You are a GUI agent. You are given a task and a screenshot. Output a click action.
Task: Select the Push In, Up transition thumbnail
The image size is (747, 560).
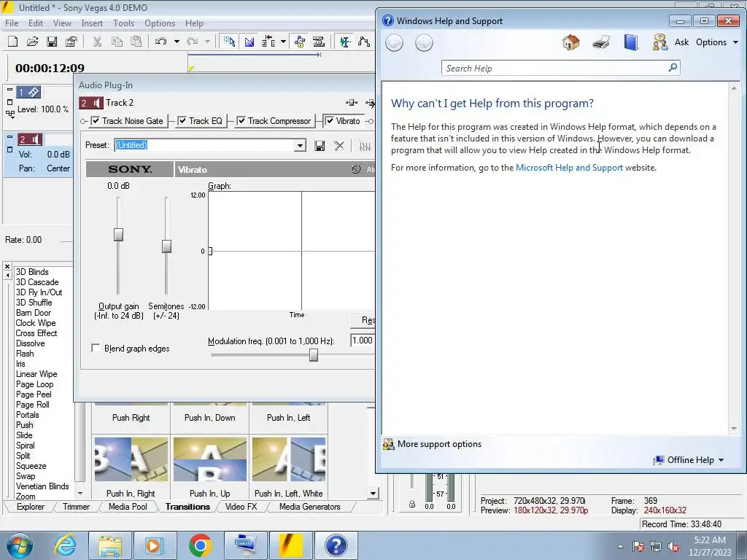(210, 459)
